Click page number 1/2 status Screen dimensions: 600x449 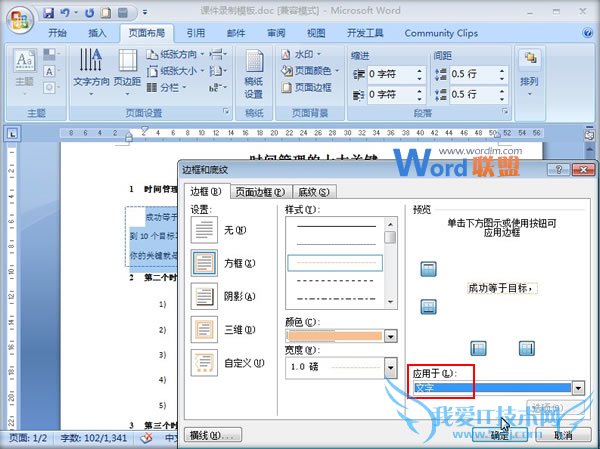[28, 438]
